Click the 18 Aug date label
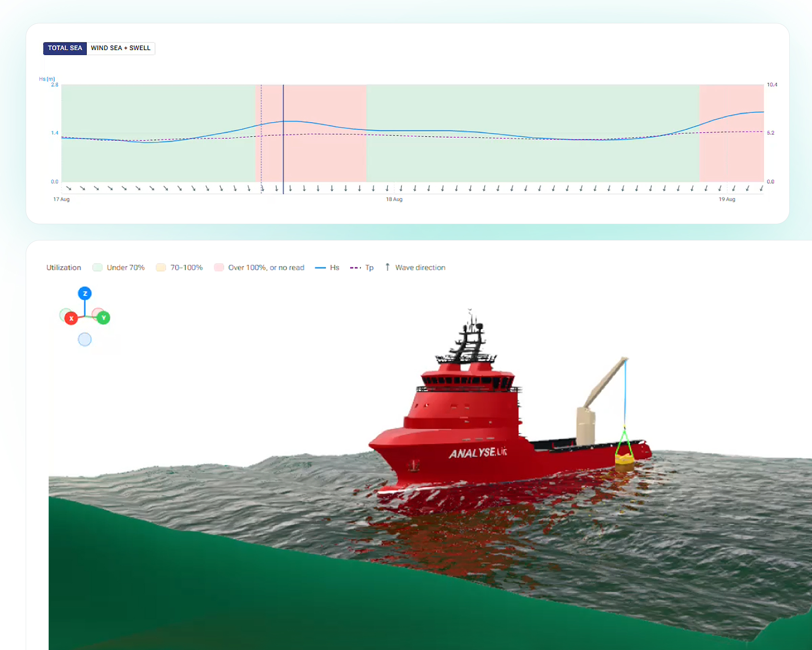This screenshot has height=650, width=812. coord(394,199)
